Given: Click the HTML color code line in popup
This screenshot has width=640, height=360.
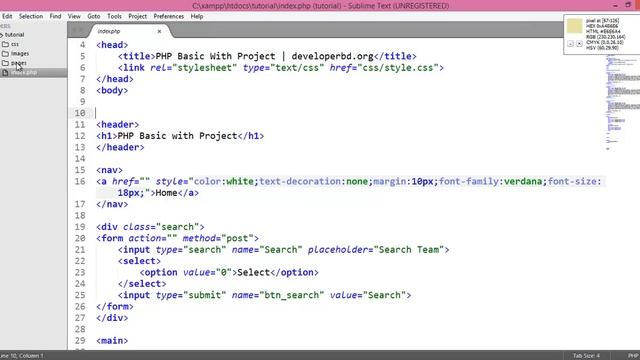Looking at the screenshot, I should point(603,31).
